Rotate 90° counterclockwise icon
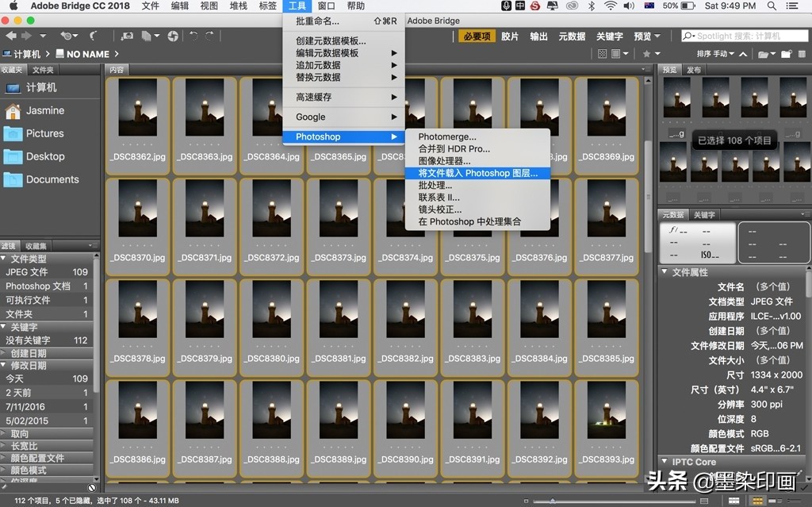This screenshot has width=812, height=507. [x=193, y=36]
